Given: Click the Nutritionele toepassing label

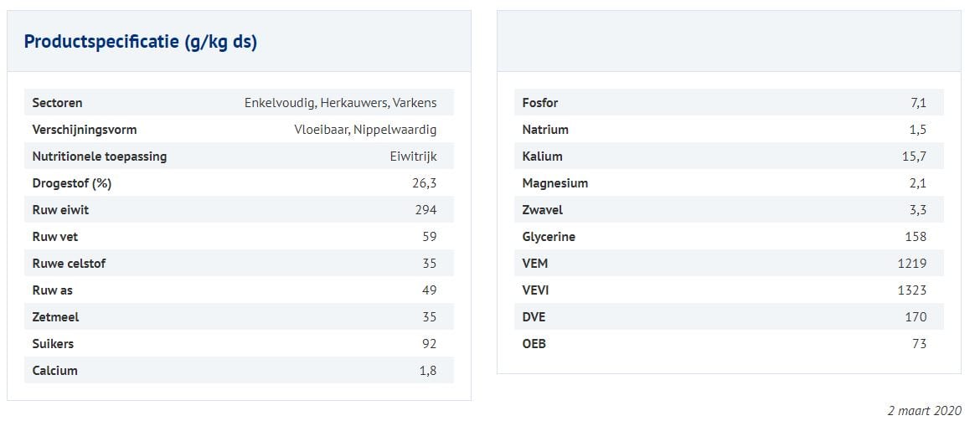Looking at the screenshot, I should [99, 157].
